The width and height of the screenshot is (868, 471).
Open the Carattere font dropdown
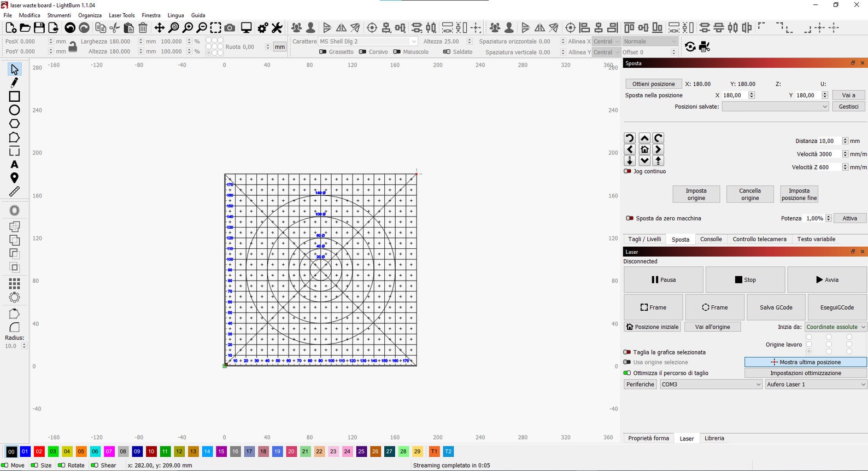tap(368, 42)
